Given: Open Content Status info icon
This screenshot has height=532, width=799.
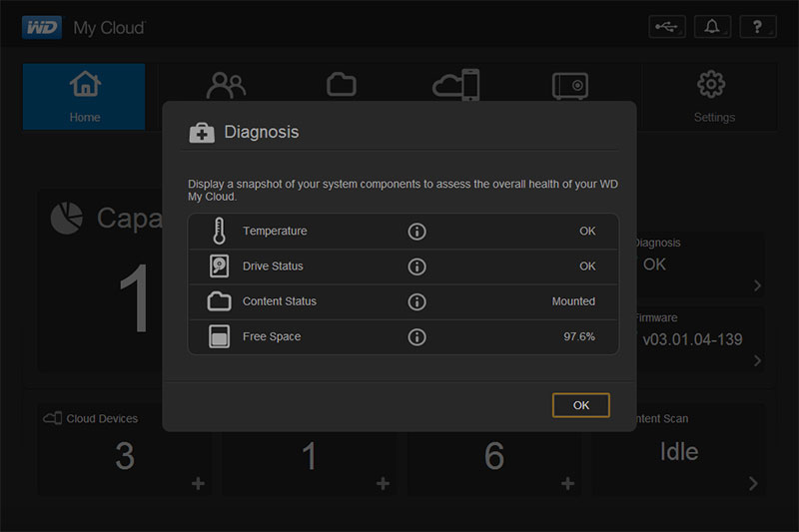Looking at the screenshot, I should click(x=416, y=301).
